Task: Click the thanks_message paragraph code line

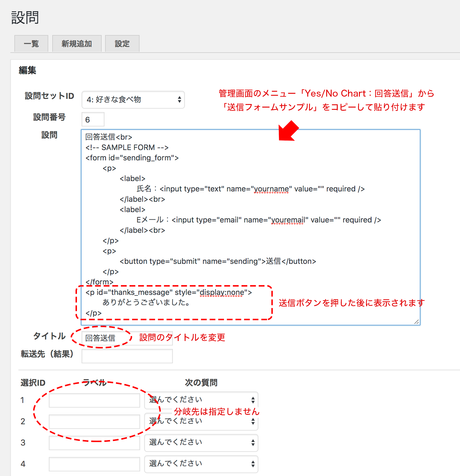Action: point(169,292)
